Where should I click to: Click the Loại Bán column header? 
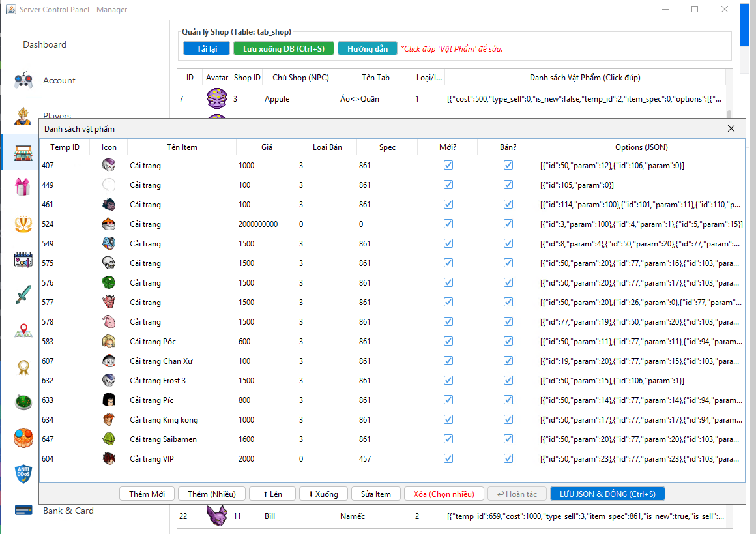pyautogui.click(x=327, y=147)
